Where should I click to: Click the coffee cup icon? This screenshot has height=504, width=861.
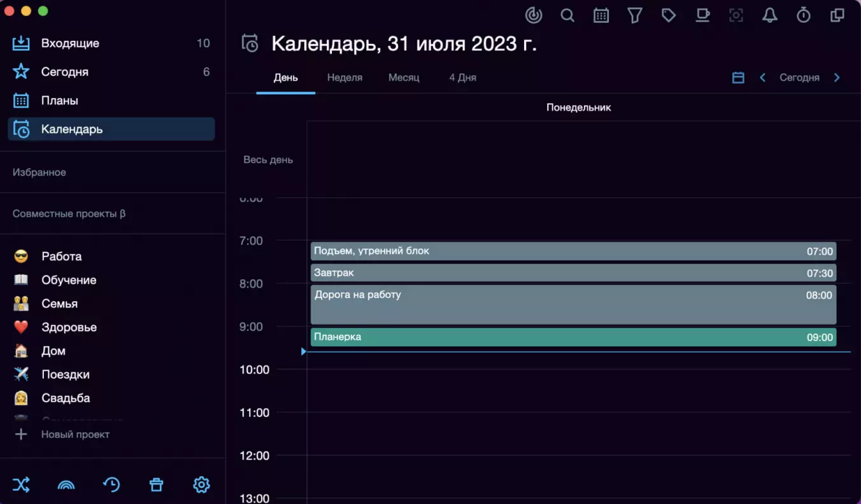click(x=702, y=15)
